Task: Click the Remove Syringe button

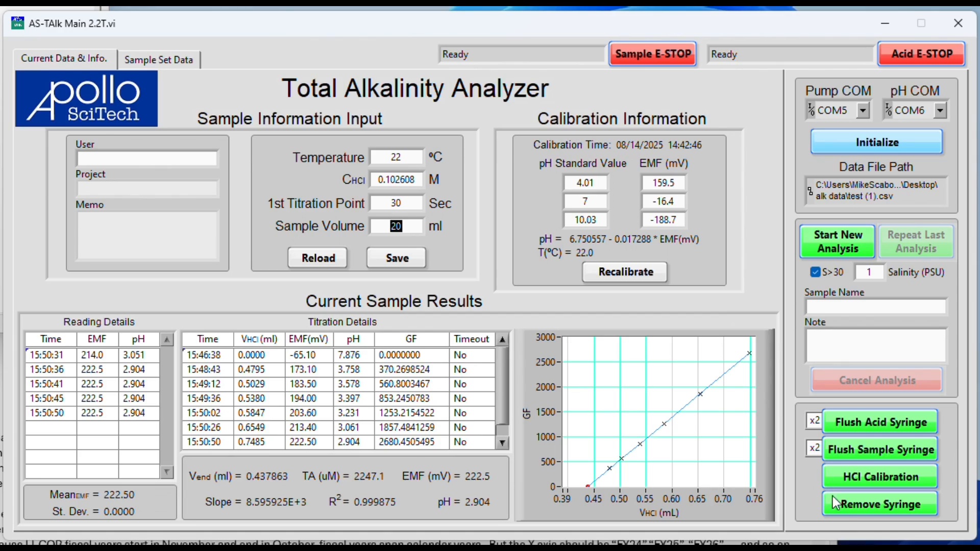Action: pos(880,504)
